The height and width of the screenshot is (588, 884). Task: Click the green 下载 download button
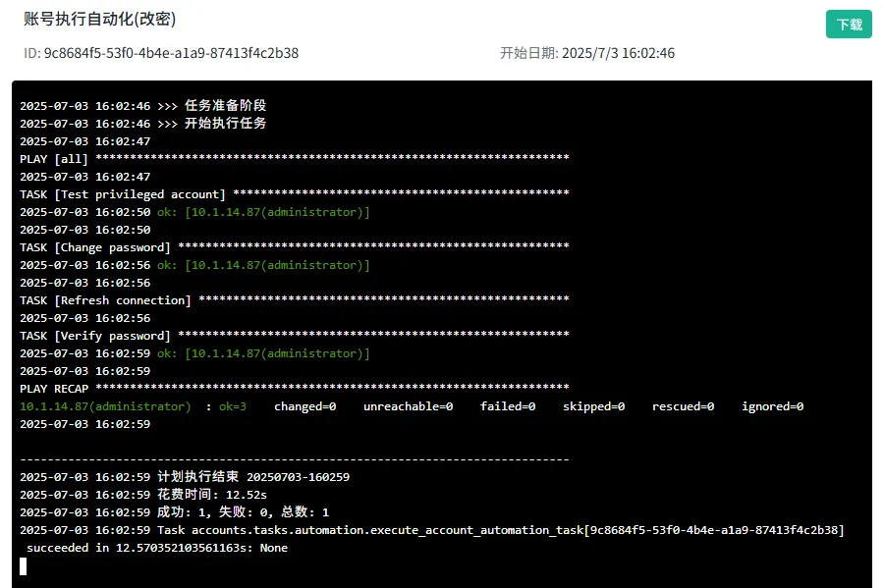click(x=849, y=25)
